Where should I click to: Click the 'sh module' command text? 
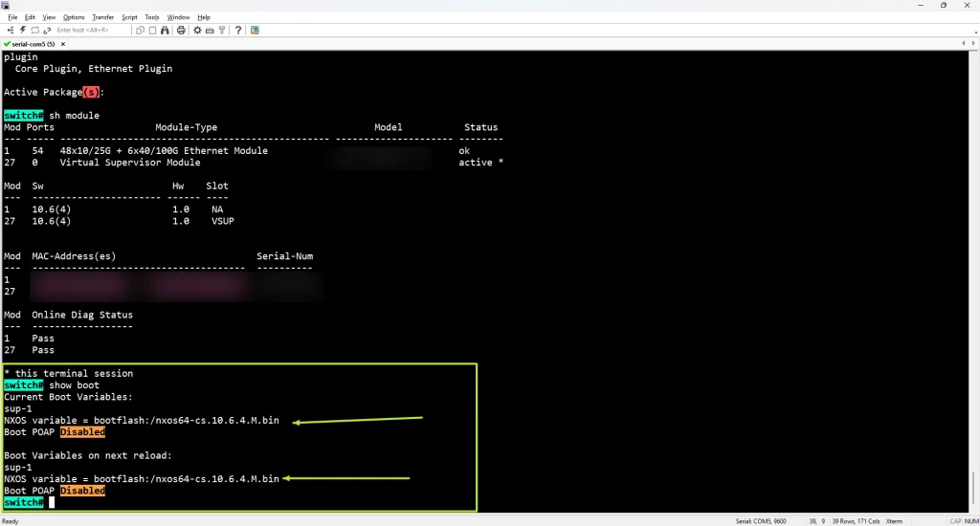point(75,116)
